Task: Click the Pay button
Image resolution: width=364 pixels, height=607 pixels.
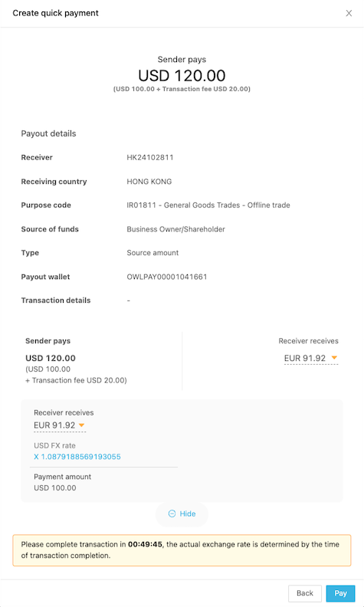Action: [x=340, y=593]
